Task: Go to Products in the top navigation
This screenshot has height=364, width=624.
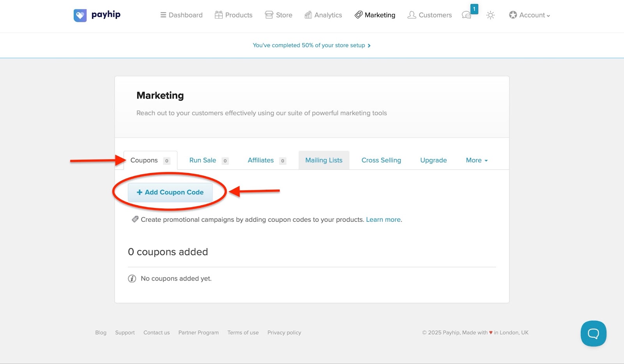Action: (234, 15)
